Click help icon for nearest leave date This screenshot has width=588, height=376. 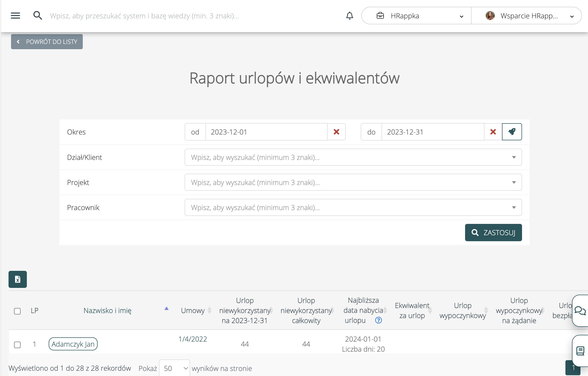click(378, 320)
